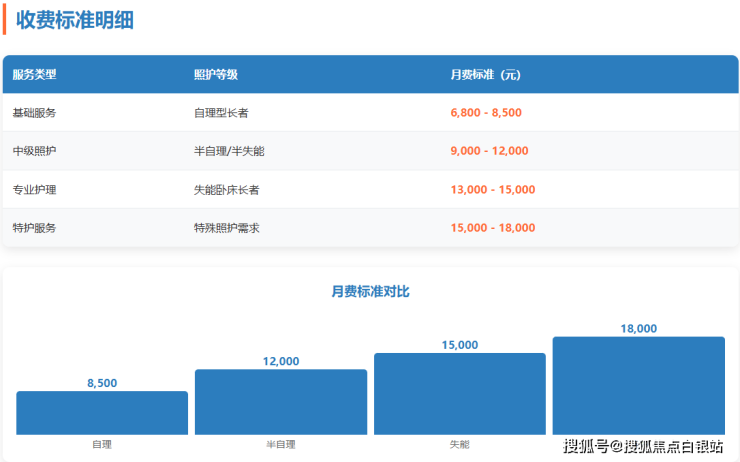Select the 专业护理 row label
The height and width of the screenshot is (462, 740).
[35, 190]
